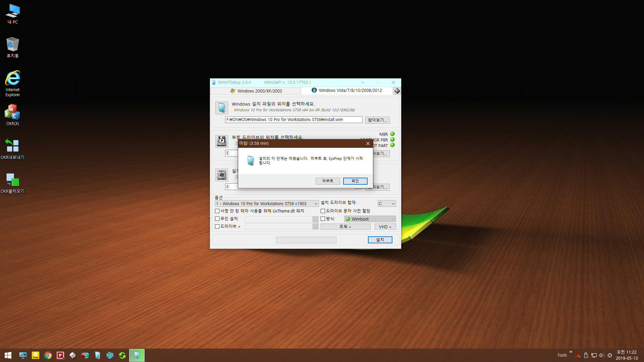Open the floppy disk taskbar icon
The height and width of the screenshot is (362, 644).
tap(73, 355)
